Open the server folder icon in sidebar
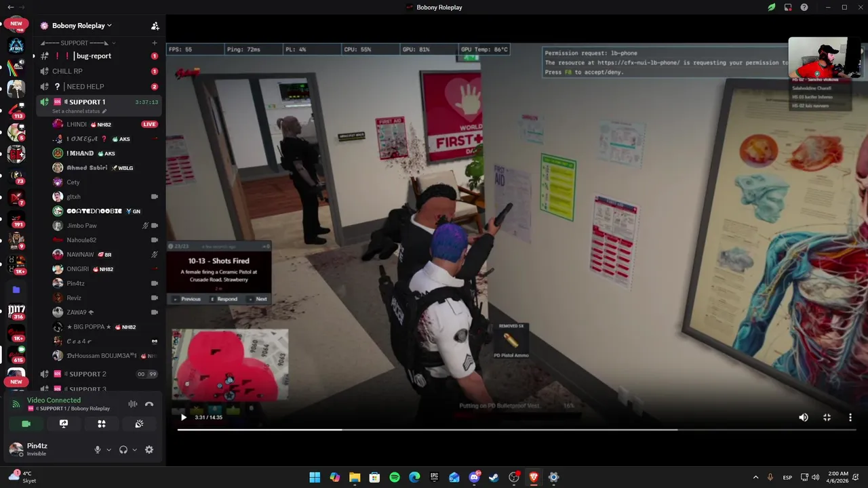The height and width of the screenshot is (488, 868). click(x=16, y=289)
